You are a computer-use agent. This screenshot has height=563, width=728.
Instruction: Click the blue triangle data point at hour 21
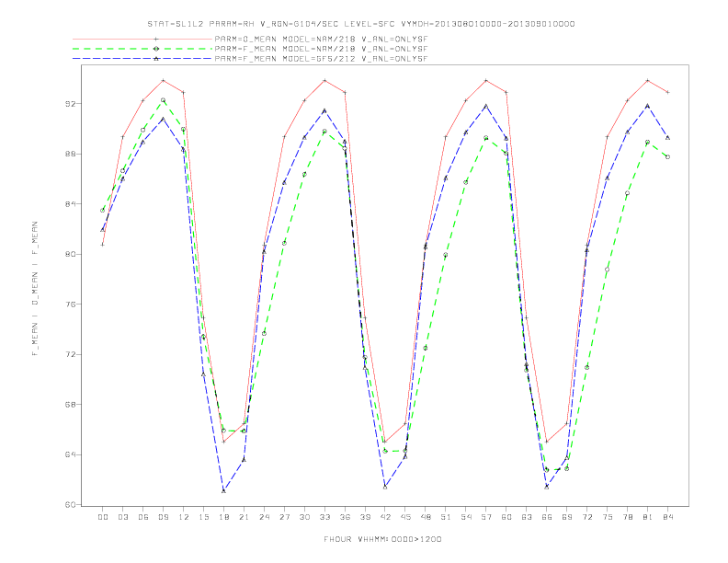pos(244,460)
